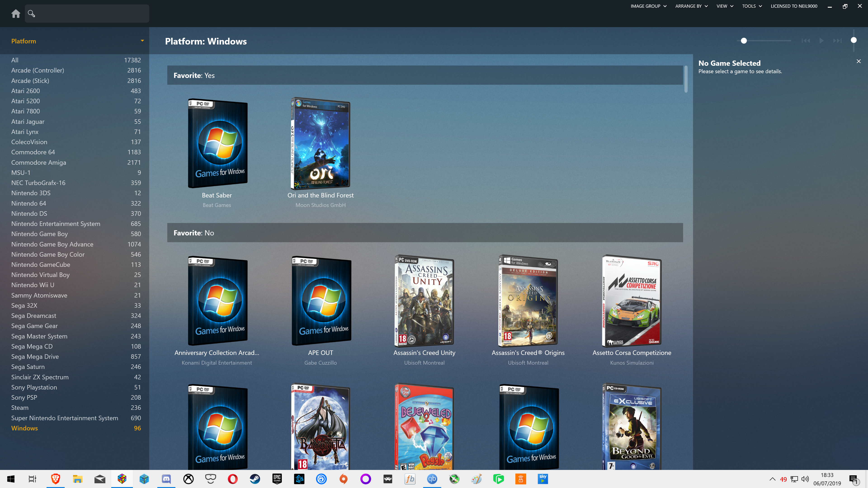Image resolution: width=868 pixels, height=488 pixels.
Task: Adjust the vertical volume slider knob
Action: (x=854, y=40)
